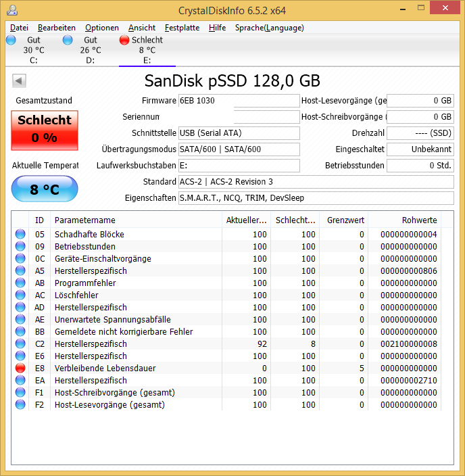Click the Übertragungsmodus field SATA/600
Image resolution: width=465 pixels, height=476 pixels.
[239, 149]
